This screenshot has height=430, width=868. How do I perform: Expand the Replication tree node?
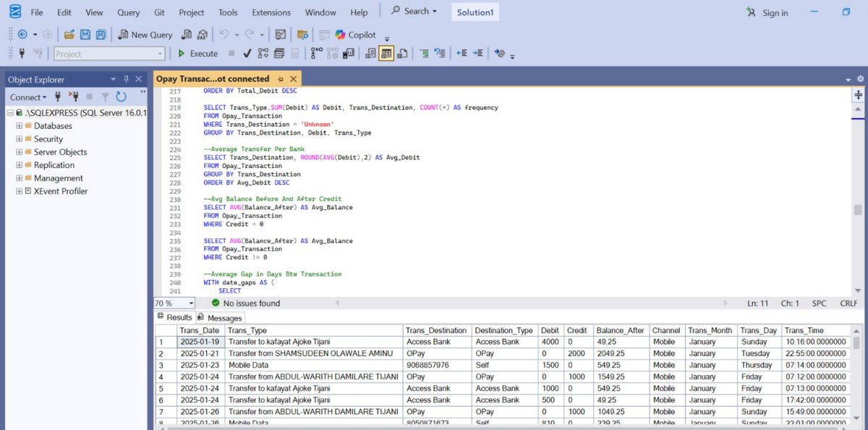[19, 165]
